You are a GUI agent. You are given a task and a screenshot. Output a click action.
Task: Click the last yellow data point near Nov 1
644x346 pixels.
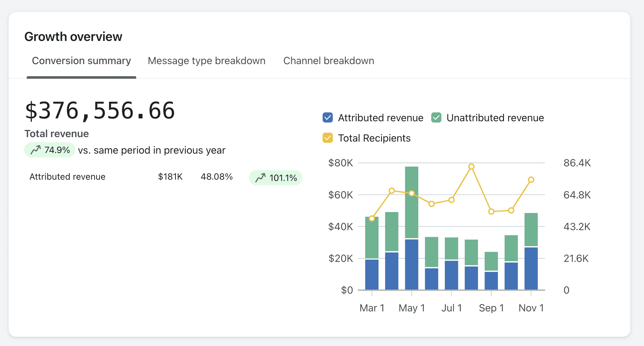click(x=531, y=180)
